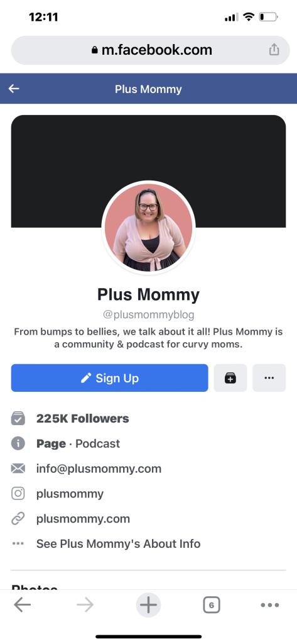Image resolution: width=297 pixels, height=644 pixels.
Task: Tap the m.facebook.com address bar
Action: pos(151,50)
